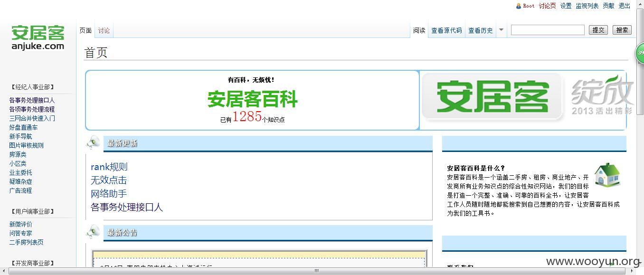
Task: Open sidebar link 广告流程
Action: coord(20,190)
